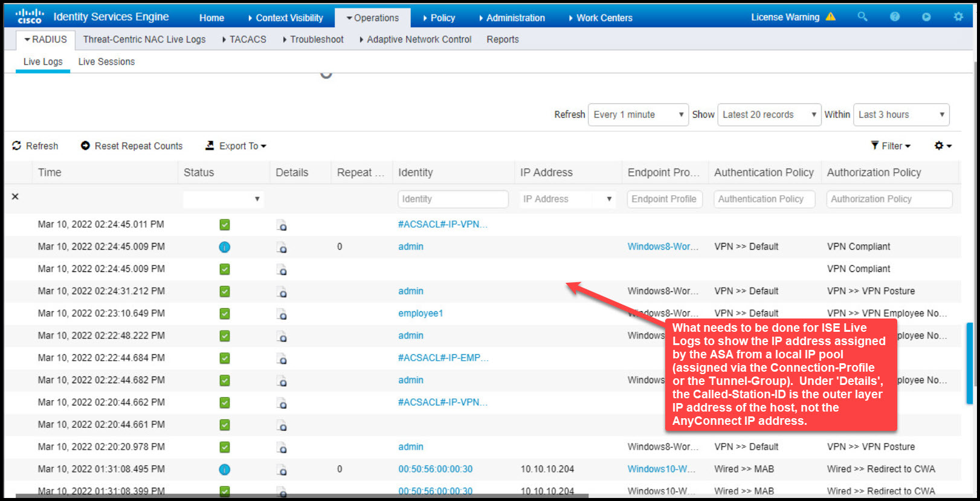Click the Endpoint Profile filter field

coord(665,199)
